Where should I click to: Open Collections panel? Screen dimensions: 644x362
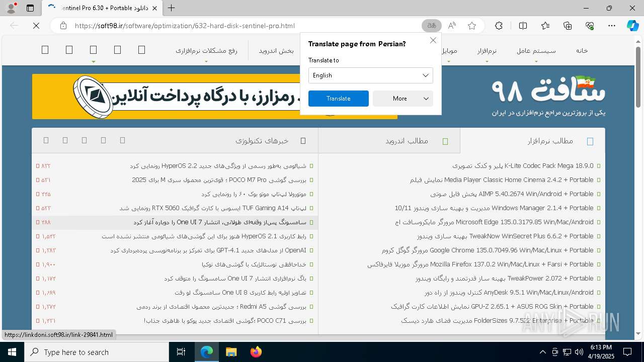click(x=568, y=26)
